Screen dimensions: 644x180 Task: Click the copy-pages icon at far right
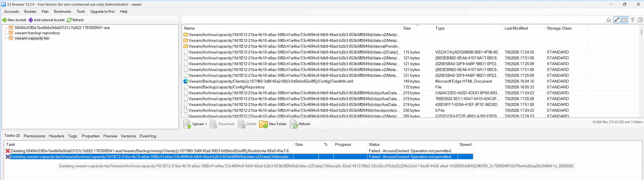(640, 20)
